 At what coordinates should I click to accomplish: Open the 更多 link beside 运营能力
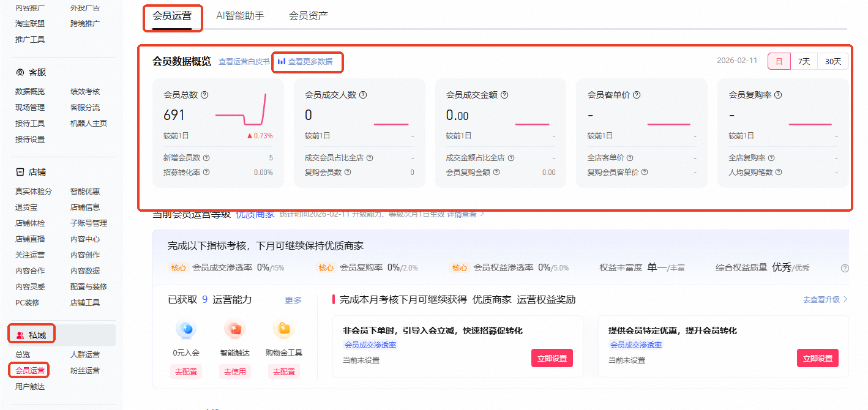293,300
